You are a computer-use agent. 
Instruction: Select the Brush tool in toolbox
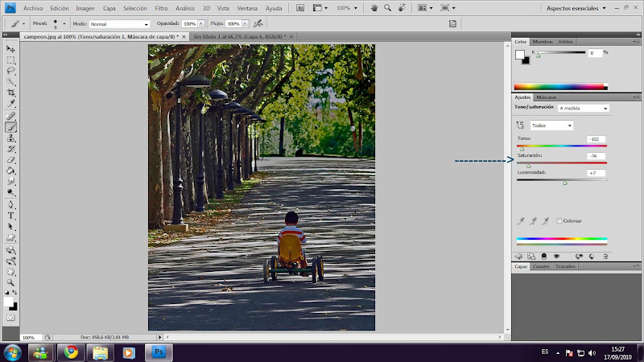click(11, 126)
